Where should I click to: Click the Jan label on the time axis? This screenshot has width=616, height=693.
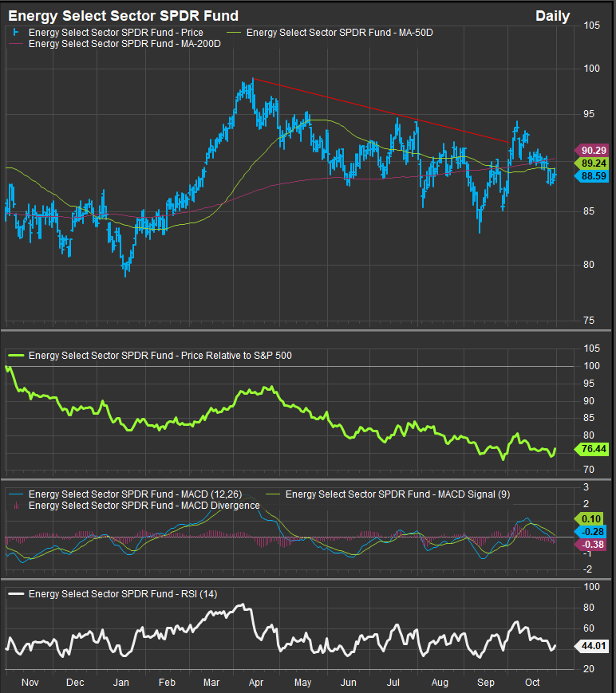tap(120, 683)
